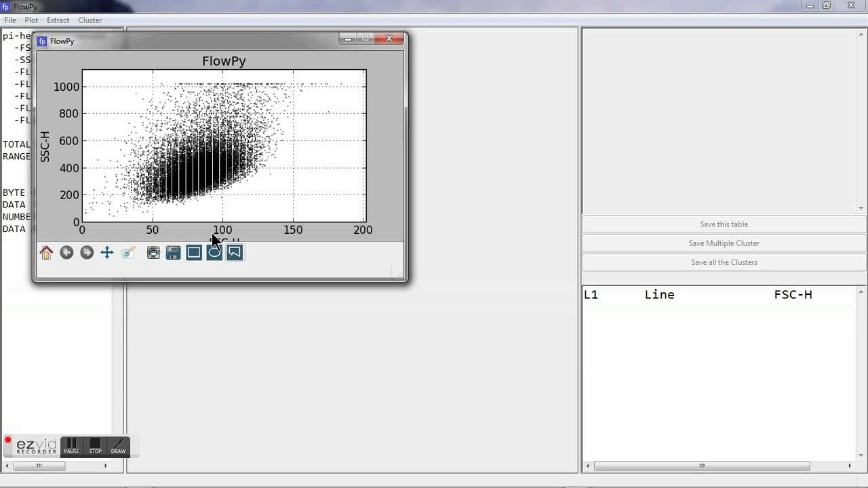Screen dimensions: 868x488
Task: Click the FlowPy plot window icon
Action: point(42,41)
